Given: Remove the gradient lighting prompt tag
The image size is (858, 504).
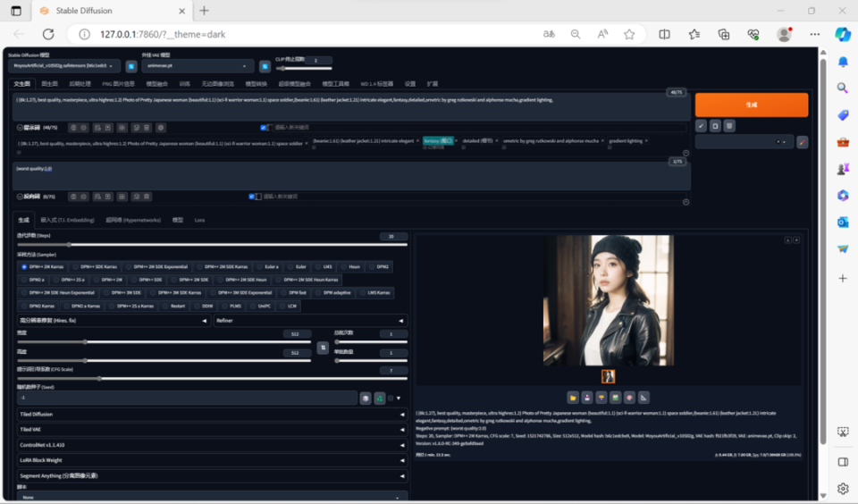Looking at the screenshot, I should point(646,141).
